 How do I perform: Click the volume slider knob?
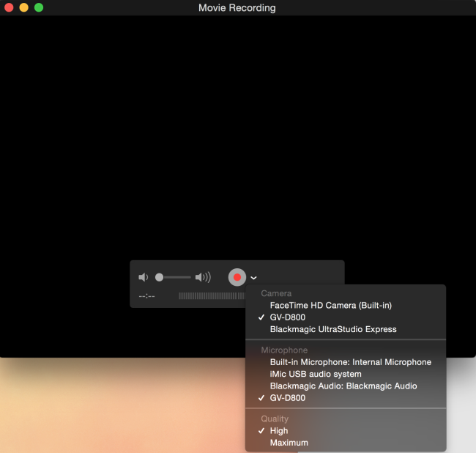point(159,277)
